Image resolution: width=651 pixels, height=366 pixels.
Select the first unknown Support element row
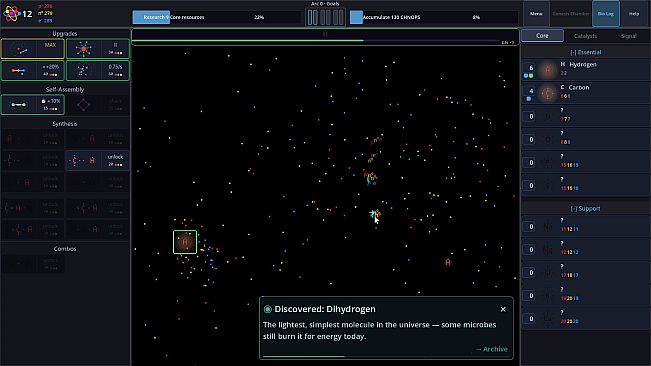pos(585,226)
